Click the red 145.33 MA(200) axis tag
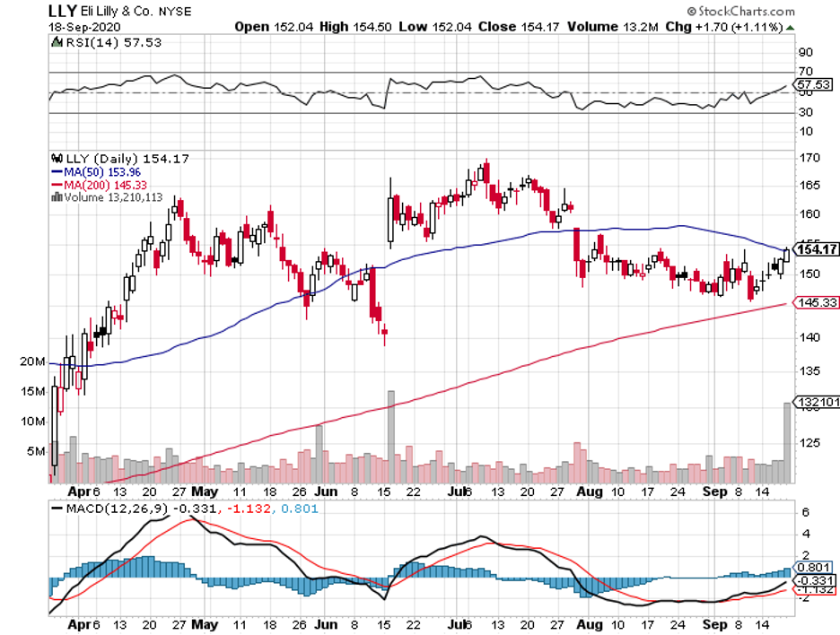This screenshot has height=635, width=840. point(816,303)
